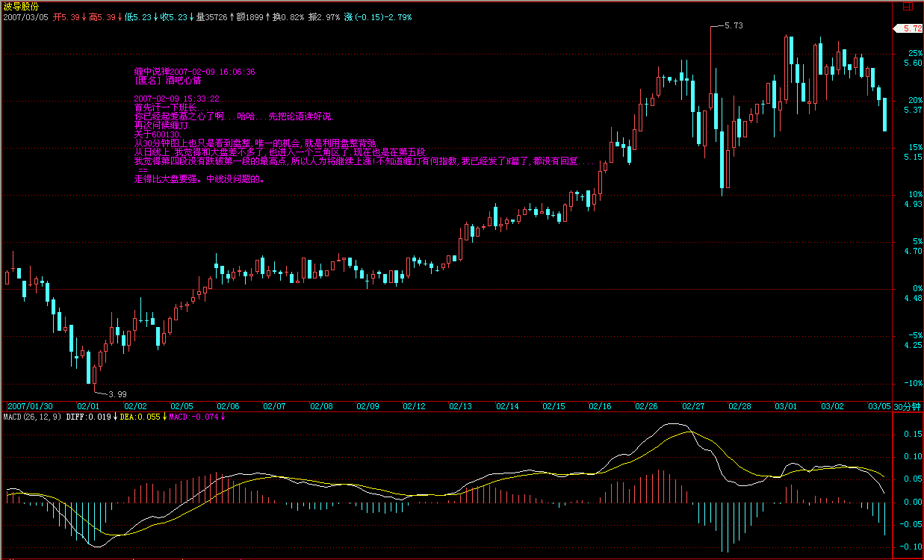Click the 开5.39 open price field
Image resolution: width=924 pixels, height=560 pixels.
pyautogui.click(x=66, y=16)
